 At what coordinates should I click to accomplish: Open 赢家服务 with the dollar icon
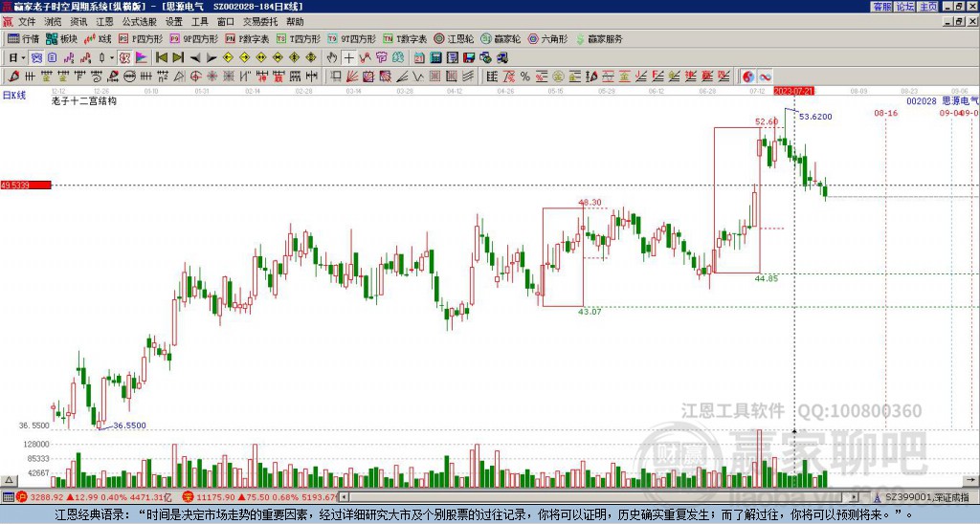click(599, 38)
